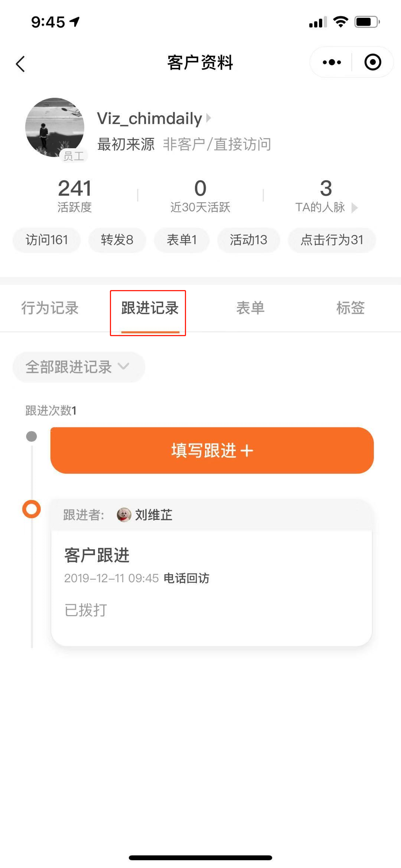Select the orange timeline circle marker
Image resolution: width=401 pixels, height=868 pixels.
coord(32,509)
